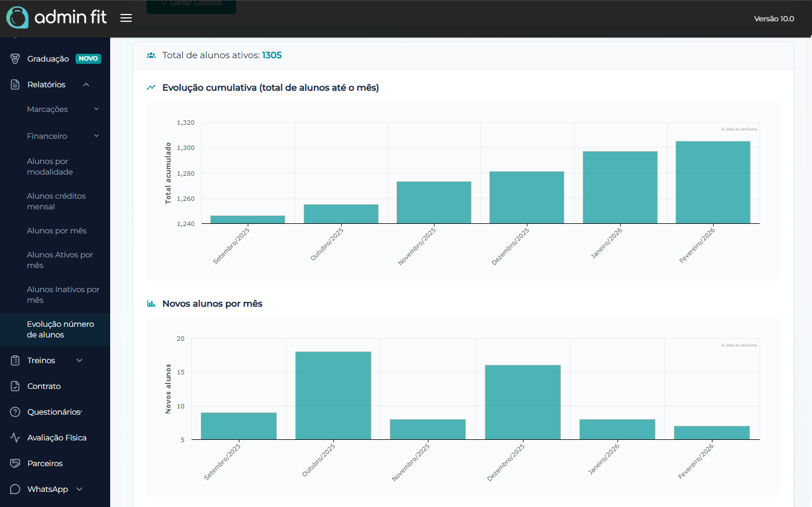Expand the Financeiro submenu
This screenshot has height=507, width=812.
(96, 136)
